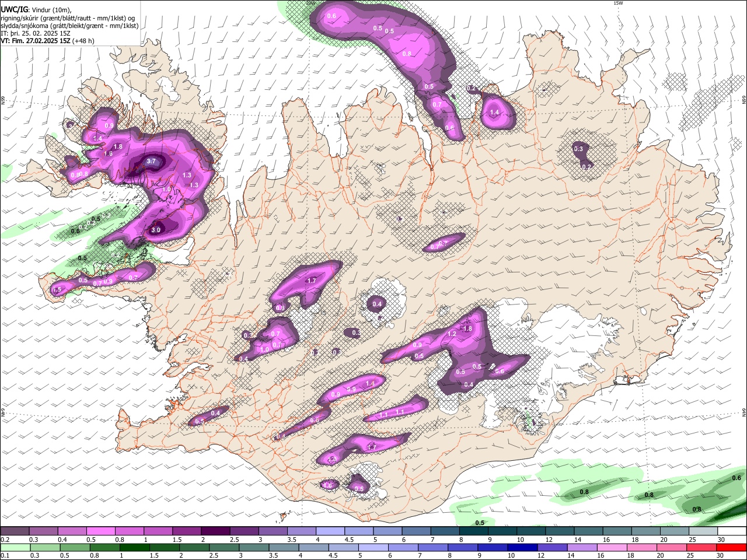Image resolution: width=747 pixels, height=560 pixels.
Task: Click the dark navy blue rain scale swatch
Action: 522,547
